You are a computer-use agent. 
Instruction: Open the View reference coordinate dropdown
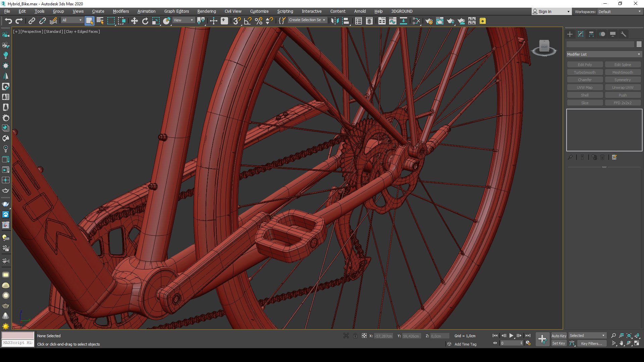tap(183, 20)
